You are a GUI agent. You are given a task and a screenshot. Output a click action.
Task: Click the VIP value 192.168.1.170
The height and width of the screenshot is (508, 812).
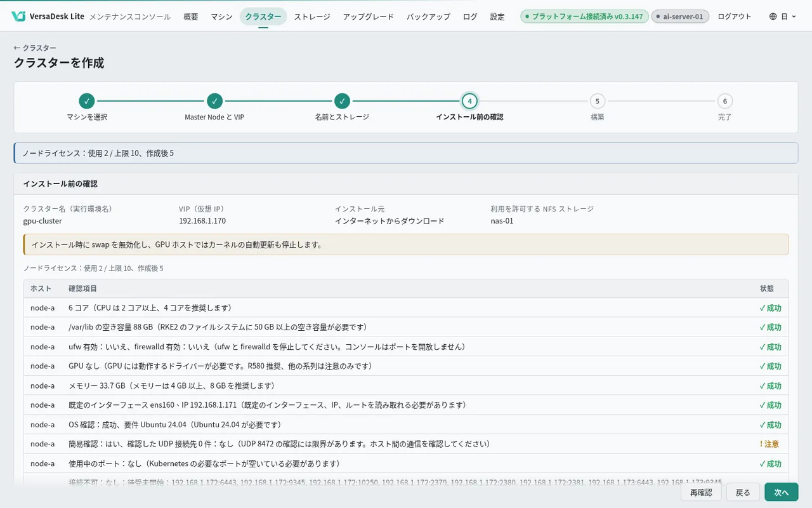[x=202, y=221]
